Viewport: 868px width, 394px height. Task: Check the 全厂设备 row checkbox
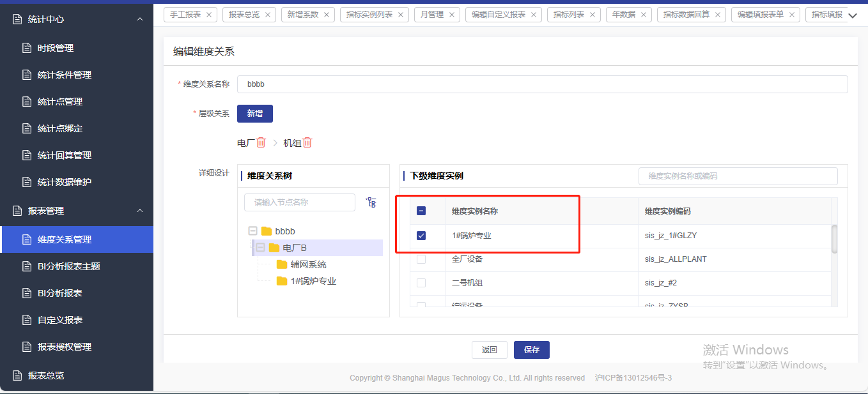(x=421, y=259)
